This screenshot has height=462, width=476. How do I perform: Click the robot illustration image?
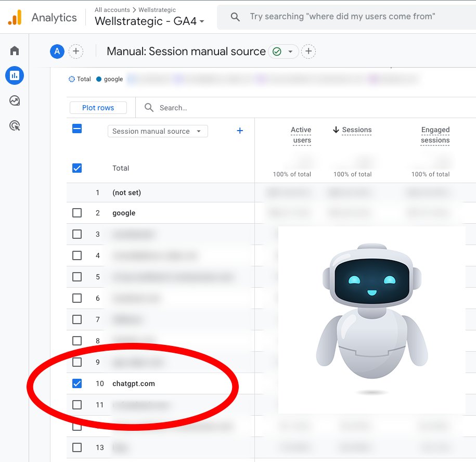pyautogui.click(x=372, y=320)
